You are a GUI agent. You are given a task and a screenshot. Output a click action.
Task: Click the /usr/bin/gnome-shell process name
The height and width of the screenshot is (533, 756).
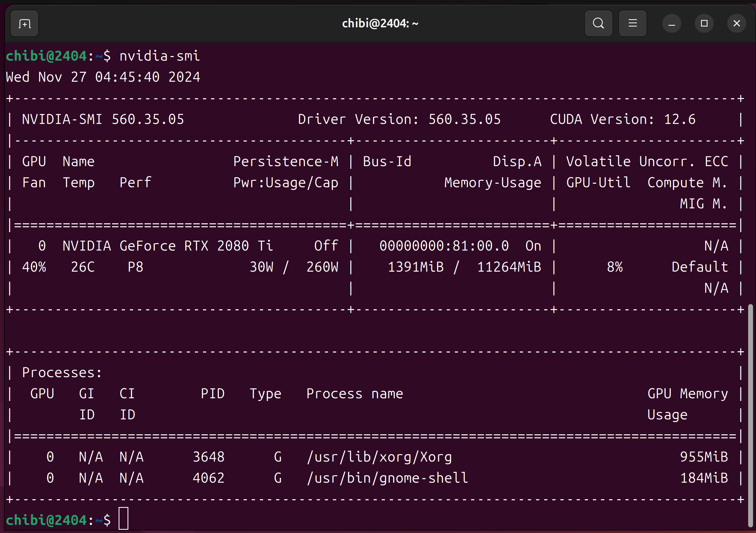pyautogui.click(x=387, y=478)
